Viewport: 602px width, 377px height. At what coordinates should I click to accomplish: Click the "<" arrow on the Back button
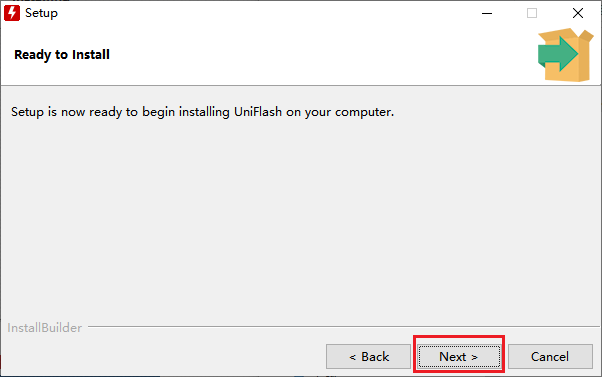352,357
